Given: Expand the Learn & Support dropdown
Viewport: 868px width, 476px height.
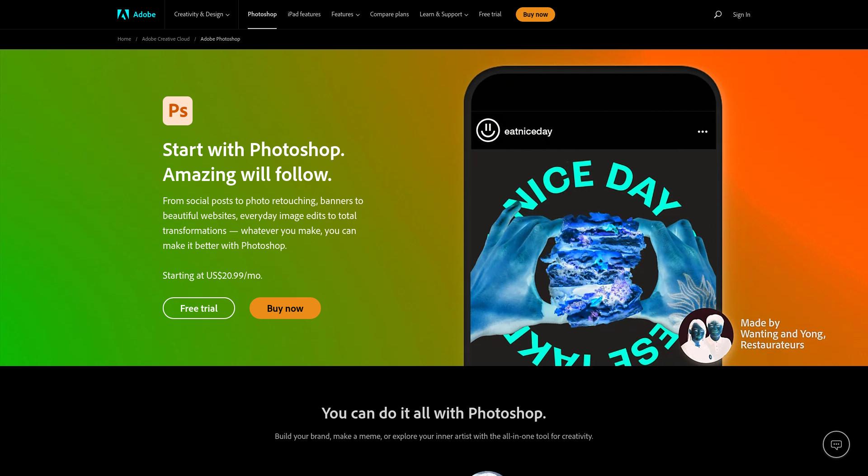Looking at the screenshot, I should click(x=443, y=14).
